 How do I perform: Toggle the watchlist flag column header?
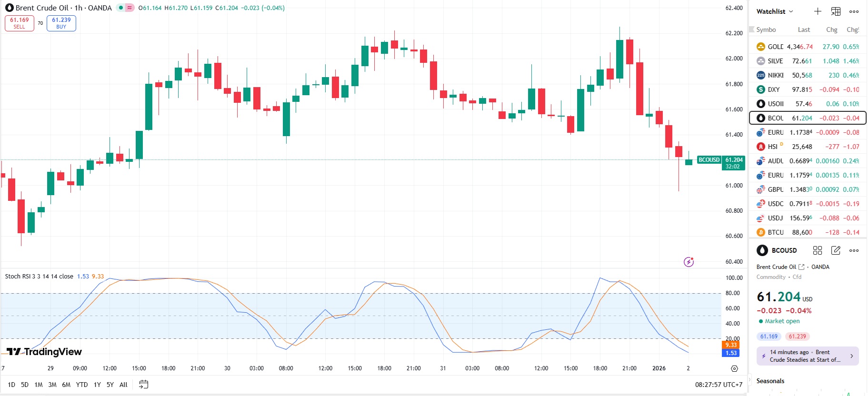[x=752, y=30]
